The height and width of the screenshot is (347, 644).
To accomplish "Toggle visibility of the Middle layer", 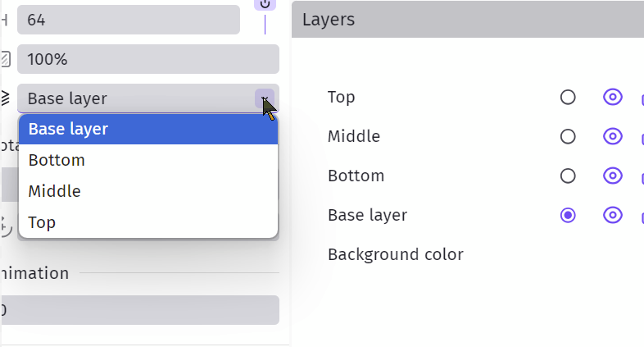I will [612, 136].
